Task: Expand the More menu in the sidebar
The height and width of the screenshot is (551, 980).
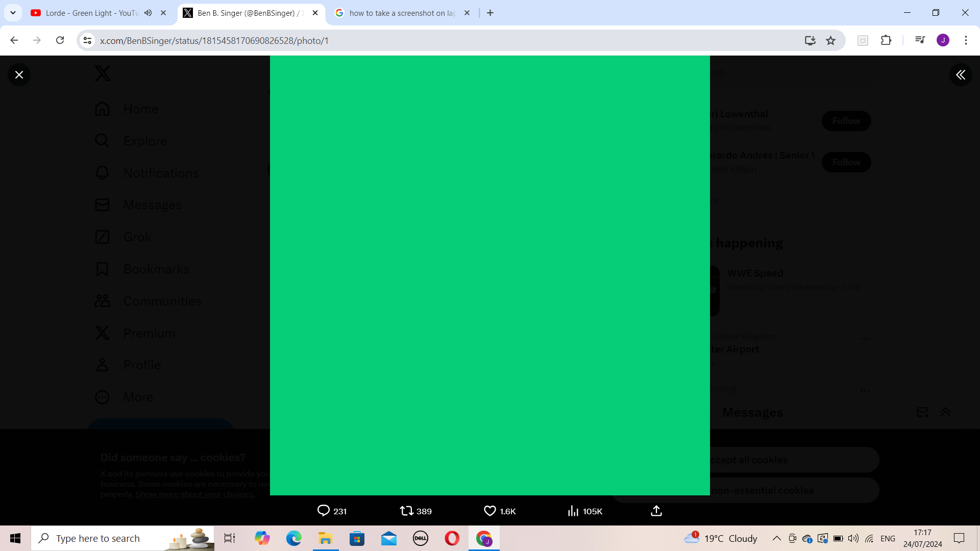Action: [x=124, y=397]
